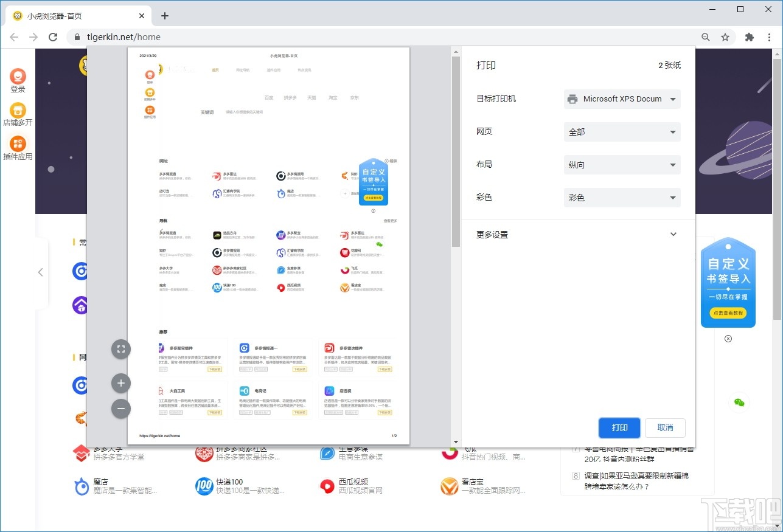Bookmark the page with the star icon

coord(726,36)
